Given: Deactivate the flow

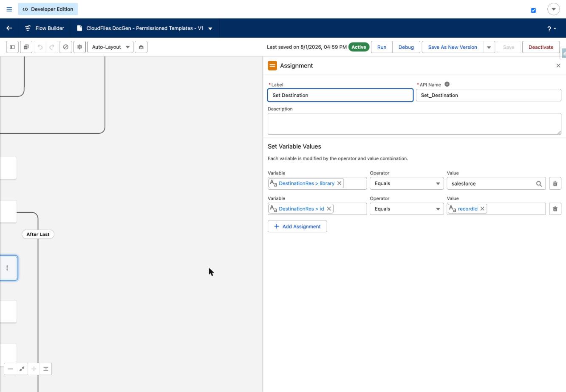Looking at the screenshot, I should [x=541, y=47].
